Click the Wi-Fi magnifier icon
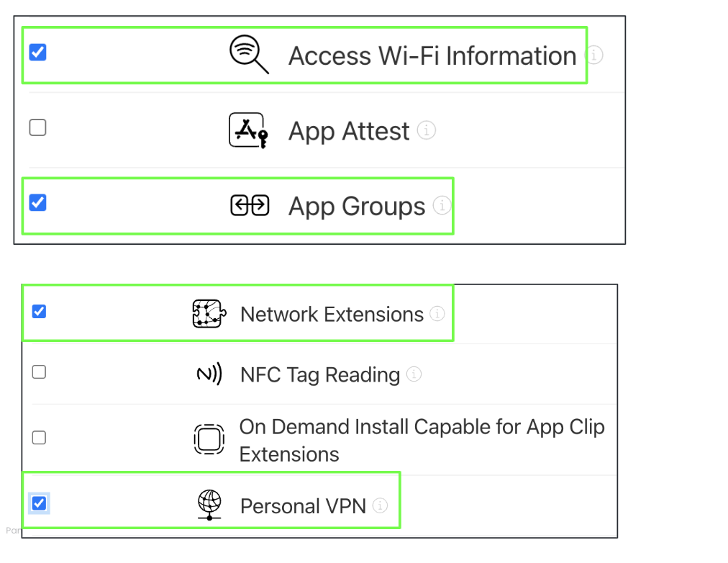This screenshot has height=563, width=728. (x=248, y=55)
